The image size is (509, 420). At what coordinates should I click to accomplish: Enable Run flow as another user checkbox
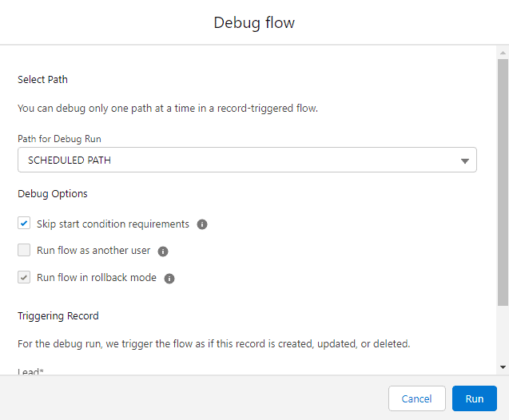coord(24,251)
